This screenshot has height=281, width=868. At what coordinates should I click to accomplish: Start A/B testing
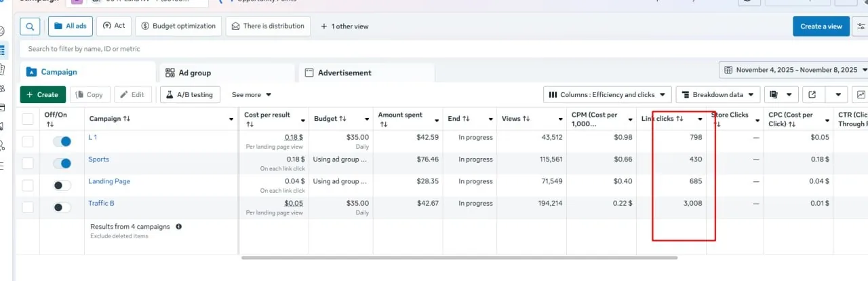190,94
